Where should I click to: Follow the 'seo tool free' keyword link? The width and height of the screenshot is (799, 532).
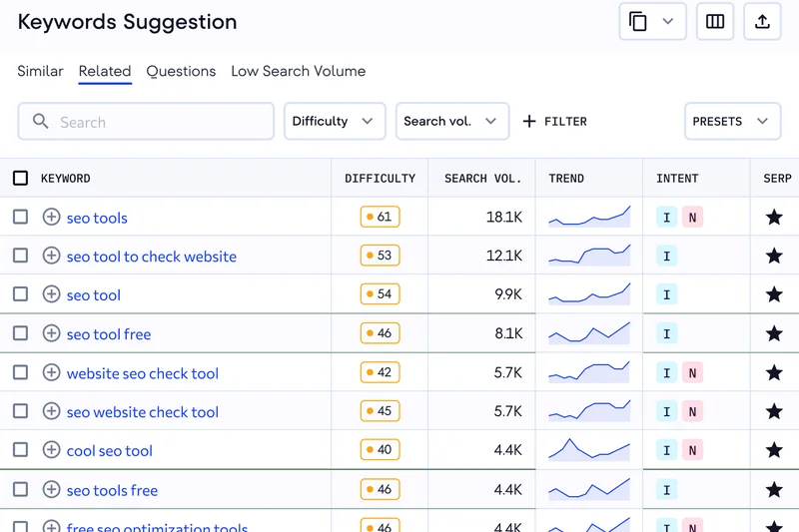click(109, 334)
